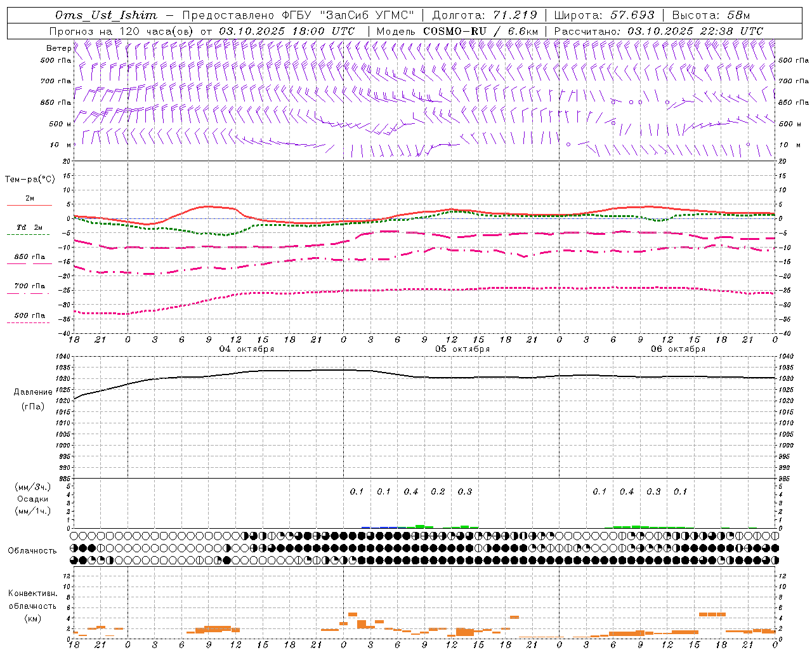Click the Модель COSMO-RU / 6.6км text

pyautogui.click(x=457, y=31)
